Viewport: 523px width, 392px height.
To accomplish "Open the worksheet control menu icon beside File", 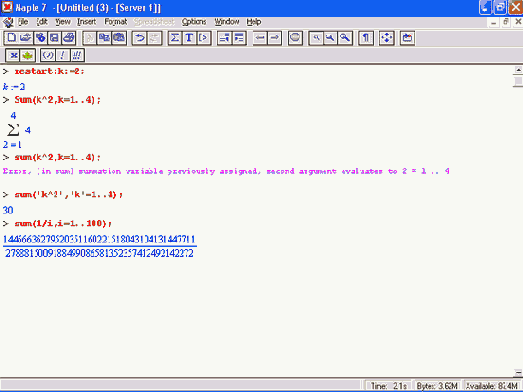I will [8, 22].
